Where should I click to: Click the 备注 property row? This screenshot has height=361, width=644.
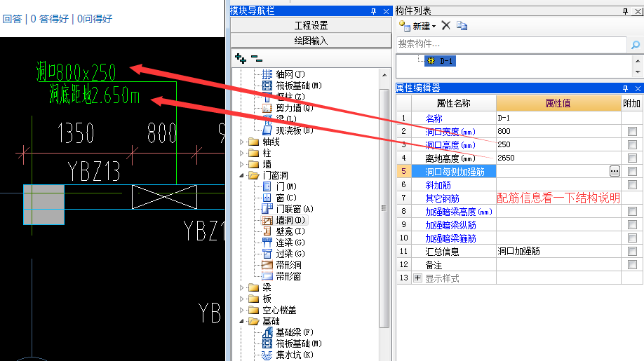click(x=518, y=264)
